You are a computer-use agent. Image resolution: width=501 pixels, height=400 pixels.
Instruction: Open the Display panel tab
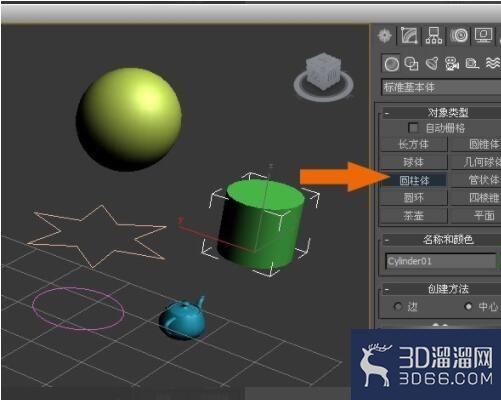(483, 35)
